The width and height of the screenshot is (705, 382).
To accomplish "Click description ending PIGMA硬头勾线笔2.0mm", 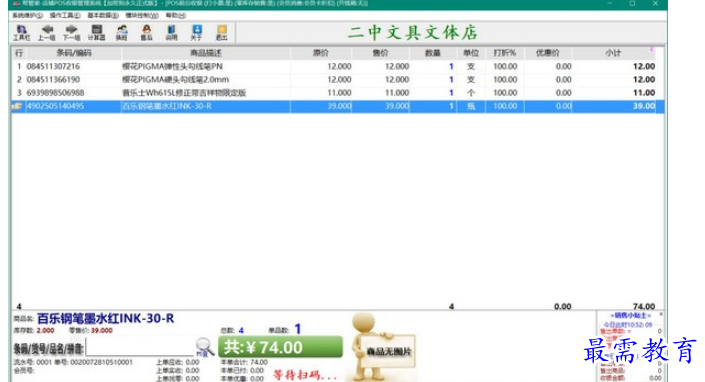I will pyautogui.click(x=175, y=80).
